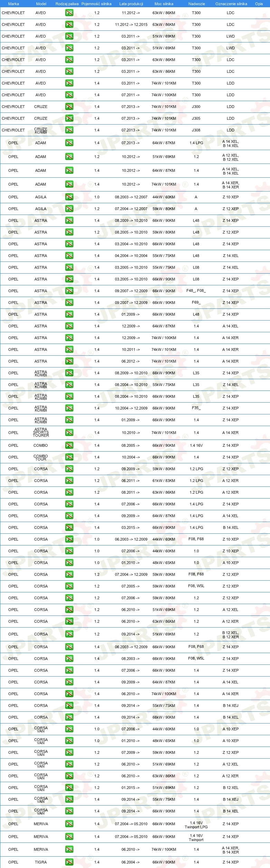The height and width of the screenshot is (868, 270).
Task: Select the TIGRA model cell
Action: pyautogui.click(x=41, y=862)
